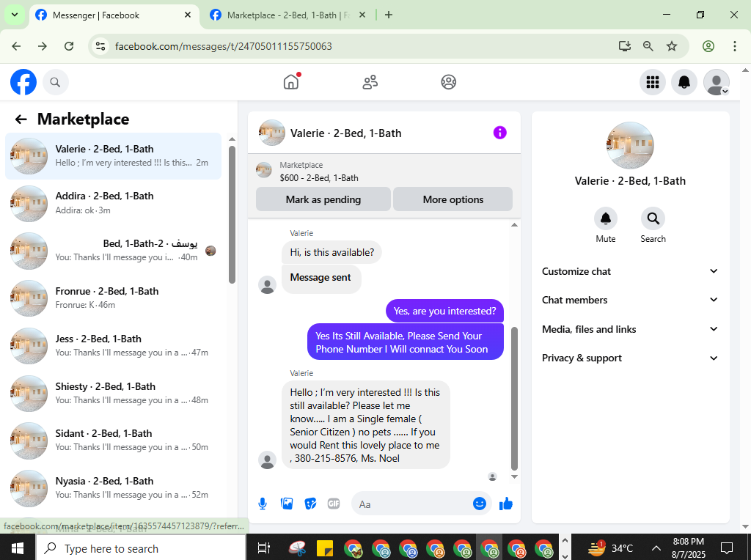View site information icon in address bar

pos(100,46)
